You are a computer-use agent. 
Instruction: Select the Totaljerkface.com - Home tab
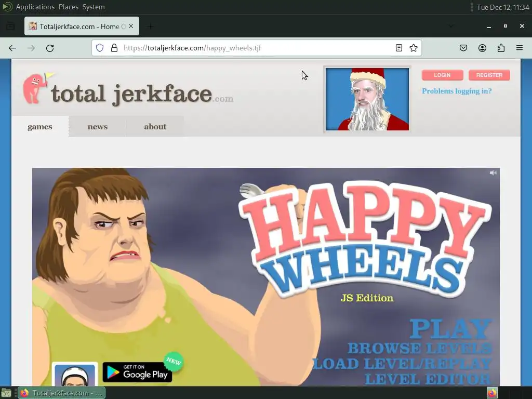[82, 26]
